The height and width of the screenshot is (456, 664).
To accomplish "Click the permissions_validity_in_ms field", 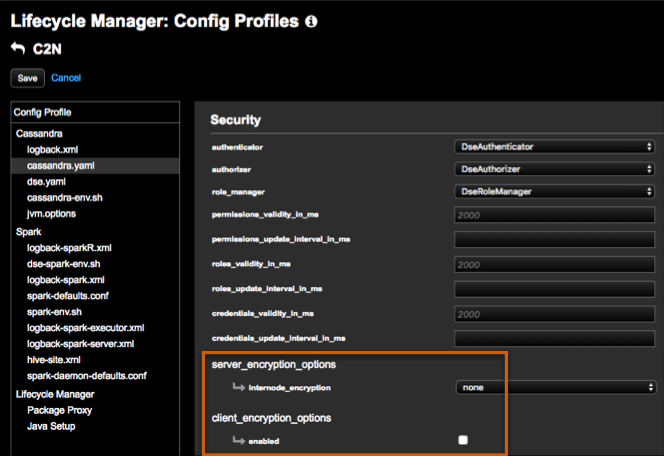I will tap(554, 215).
